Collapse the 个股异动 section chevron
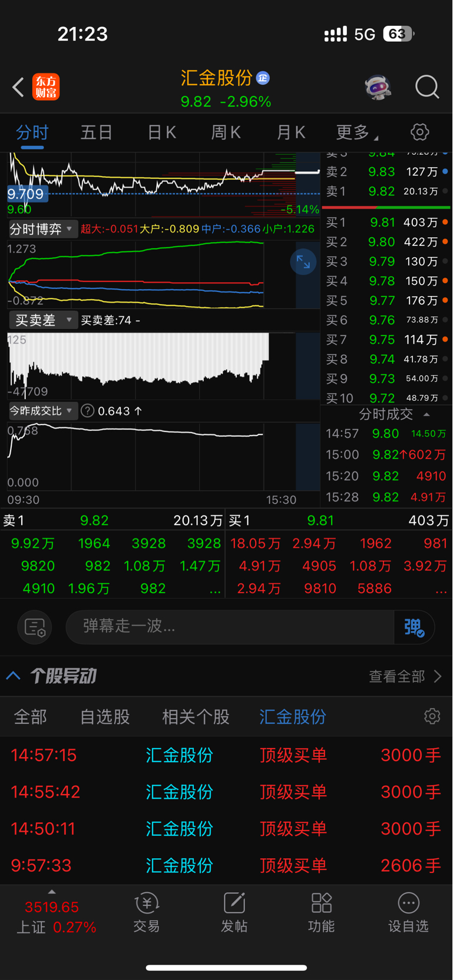The image size is (453, 980). point(14,676)
